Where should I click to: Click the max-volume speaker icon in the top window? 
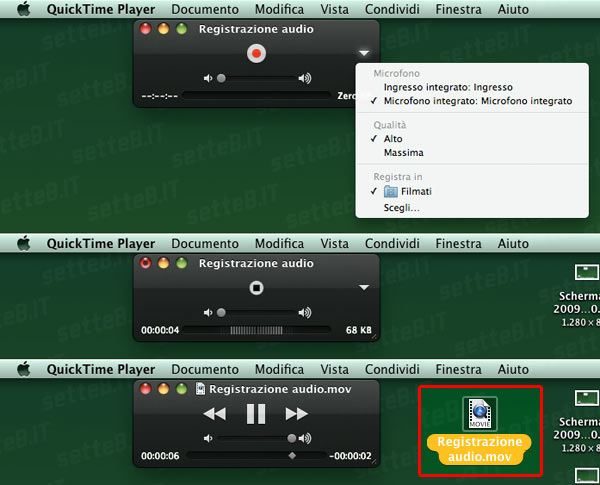(305, 78)
